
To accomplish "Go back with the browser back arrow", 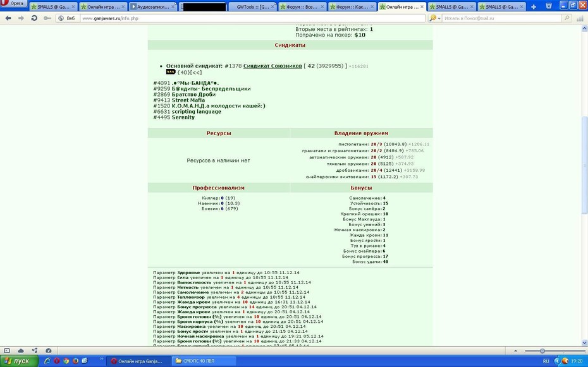I will point(8,18).
